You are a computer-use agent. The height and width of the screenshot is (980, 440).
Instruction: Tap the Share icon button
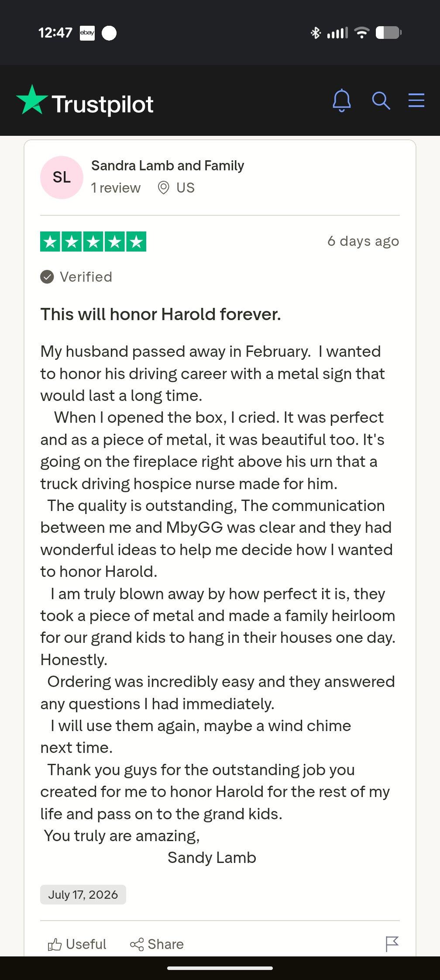pyautogui.click(x=157, y=944)
